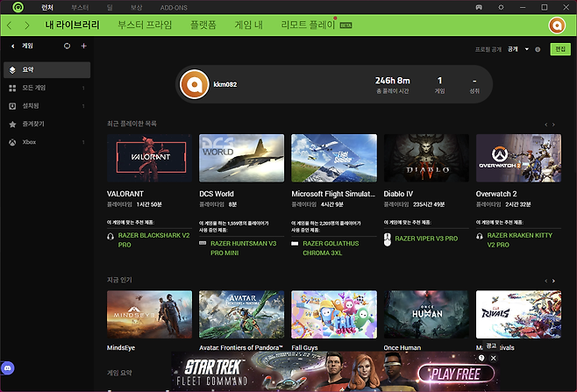Screen dimensions: 577x392
Task: Click the ad info question mark icon
Action: point(481,358)
